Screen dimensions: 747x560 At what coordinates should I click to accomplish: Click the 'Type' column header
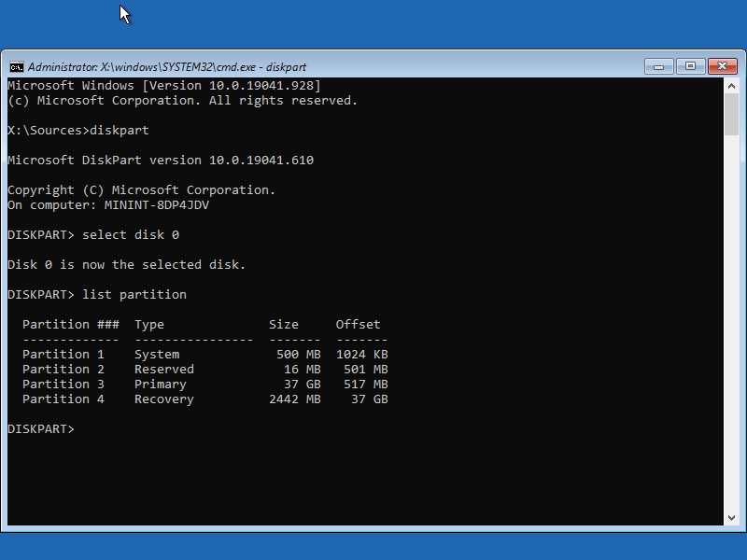coord(149,325)
